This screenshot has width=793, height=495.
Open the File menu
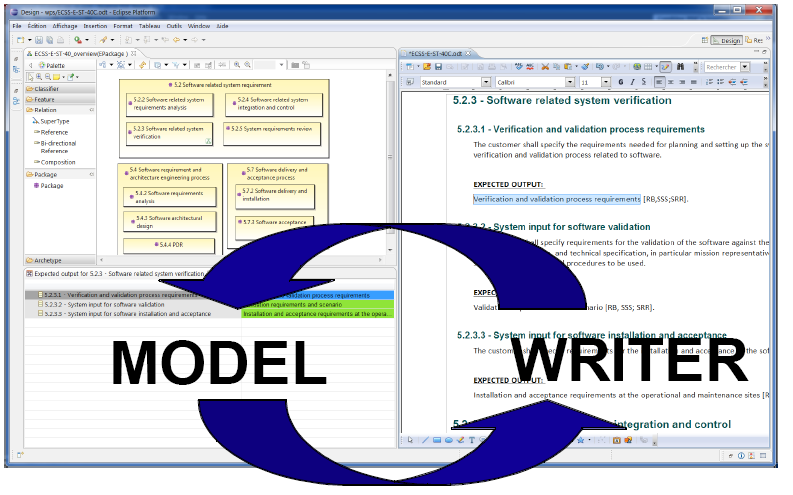[x=17, y=26]
